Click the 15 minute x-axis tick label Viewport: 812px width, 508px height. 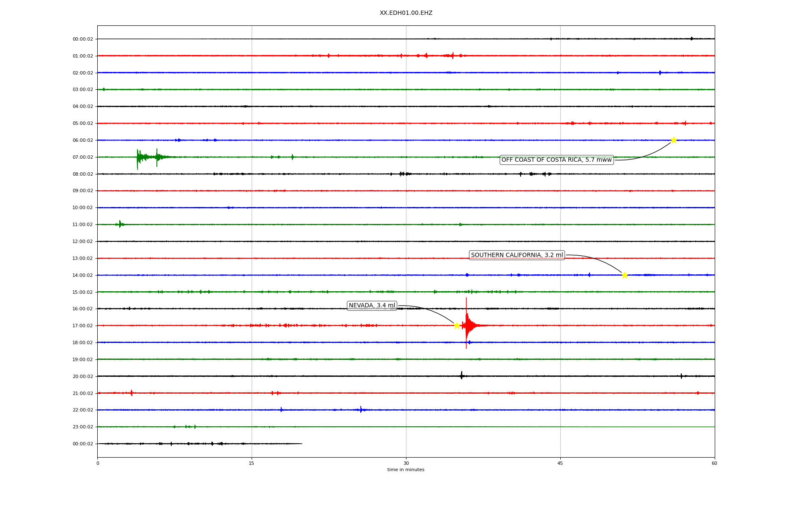(x=252, y=463)
